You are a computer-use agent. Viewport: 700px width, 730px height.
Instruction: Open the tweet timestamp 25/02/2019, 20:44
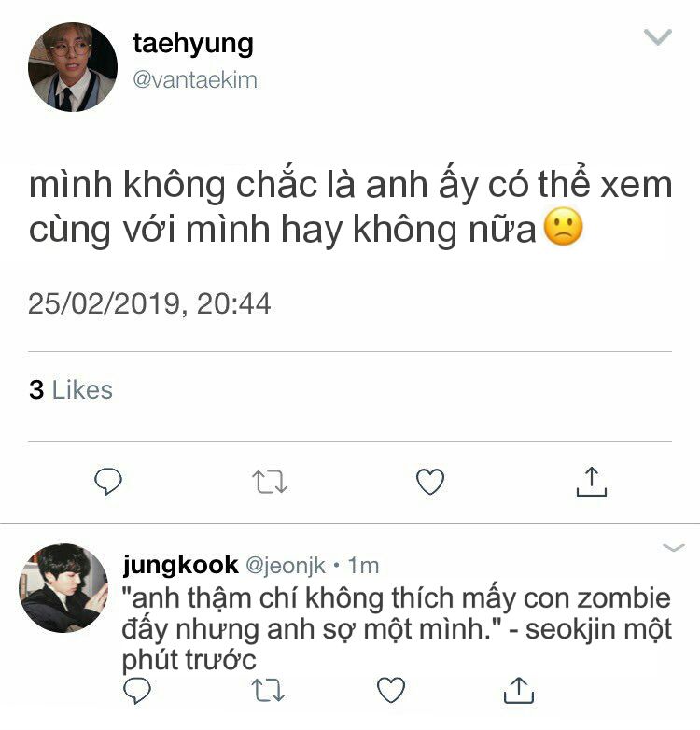[x=149, y=304]
